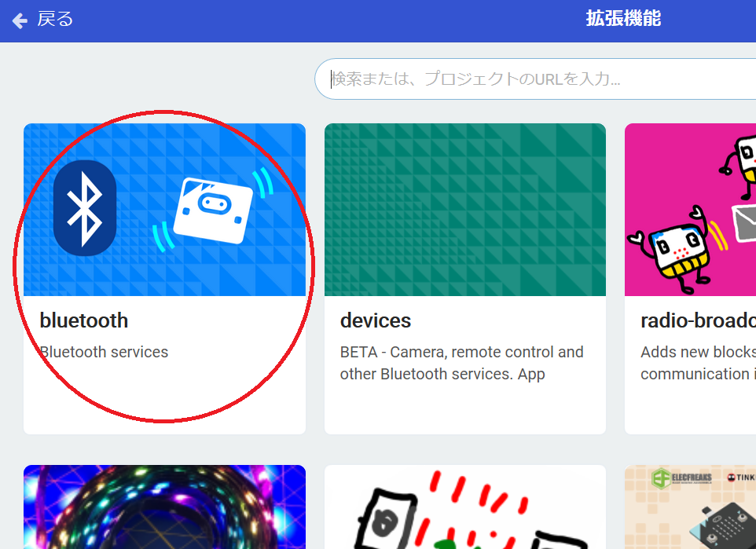This screenshot has width=756, height=549.
Task: Select the devices card title
Action: (x=376, y=320)
